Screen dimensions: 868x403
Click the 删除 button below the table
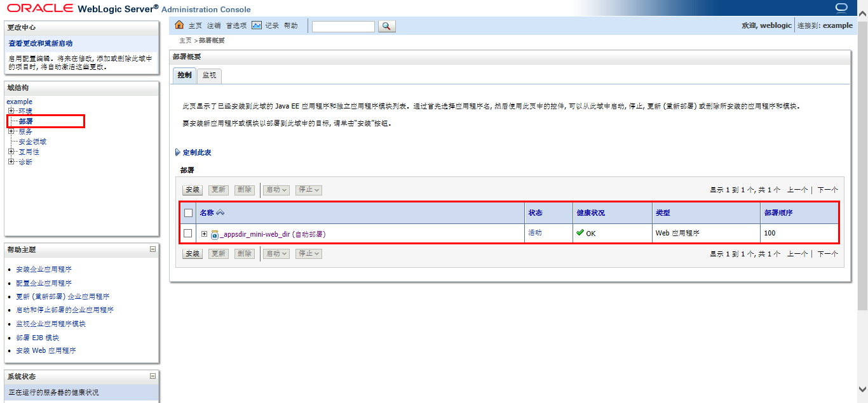(244, 254)
